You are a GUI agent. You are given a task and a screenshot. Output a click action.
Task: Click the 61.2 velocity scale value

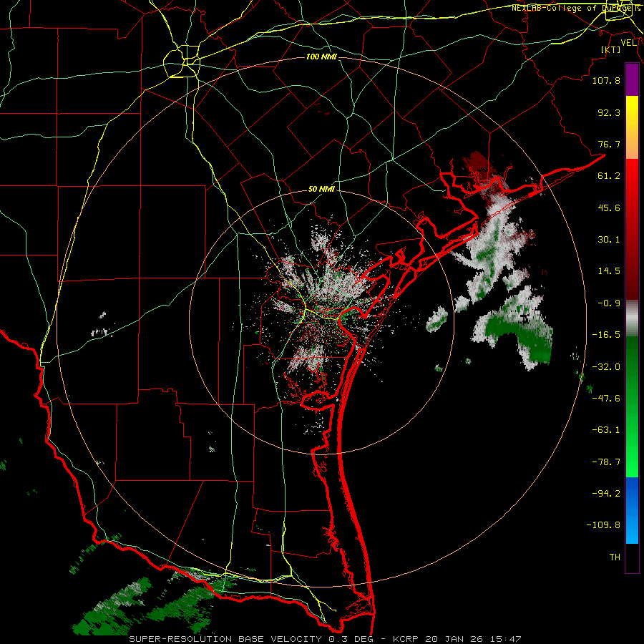pos(609,176)
